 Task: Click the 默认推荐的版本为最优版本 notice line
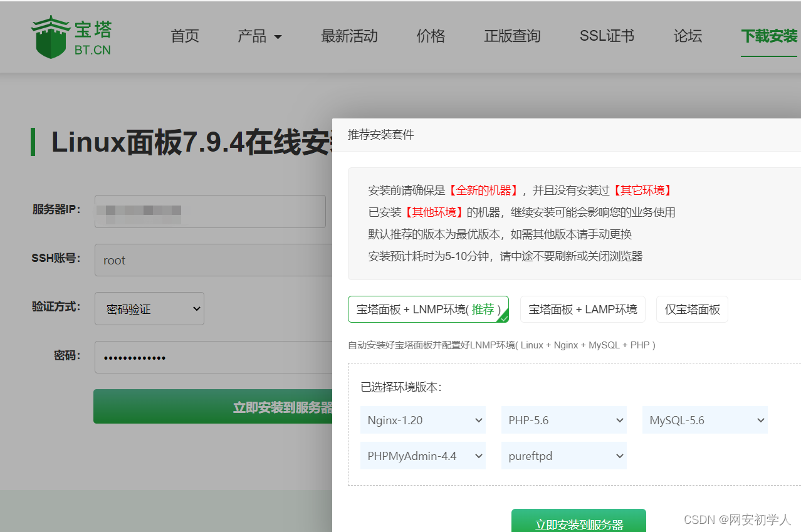(x=500, y=234)
